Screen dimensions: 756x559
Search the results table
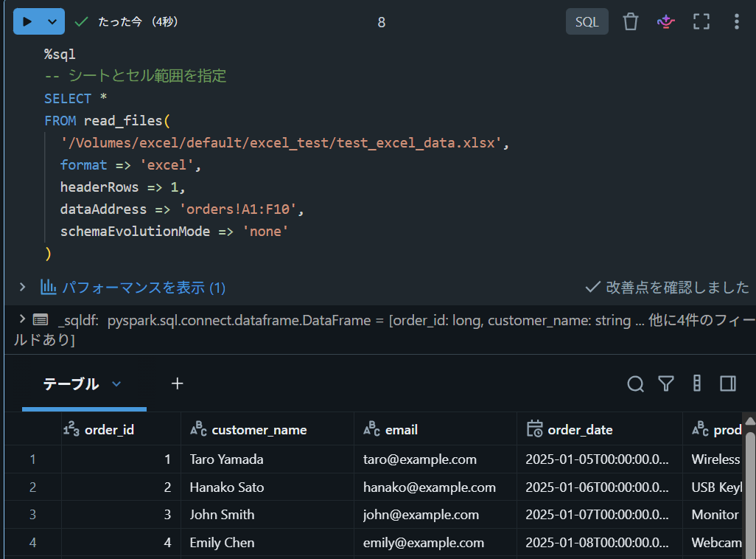[635, 383]
